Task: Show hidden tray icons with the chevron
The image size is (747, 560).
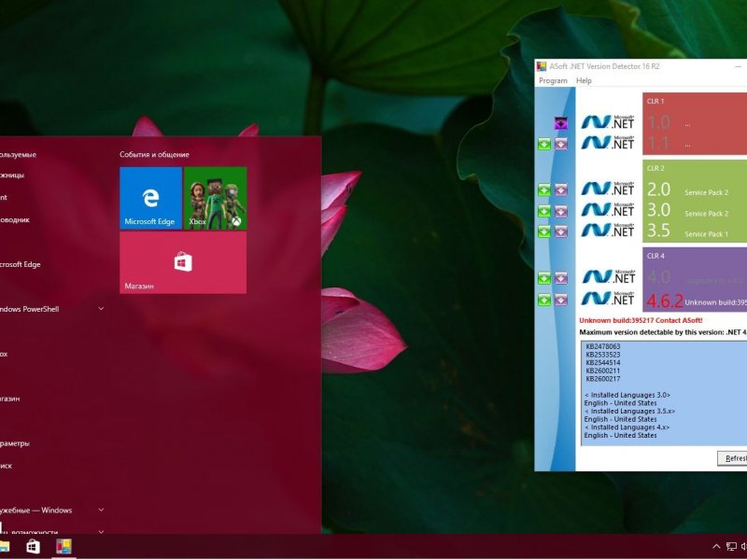Action: (715, 547)
